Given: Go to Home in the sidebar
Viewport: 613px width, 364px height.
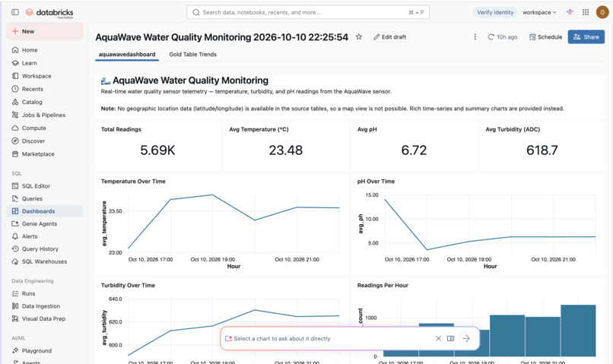Looking at the screenshot, I should 45,50.
